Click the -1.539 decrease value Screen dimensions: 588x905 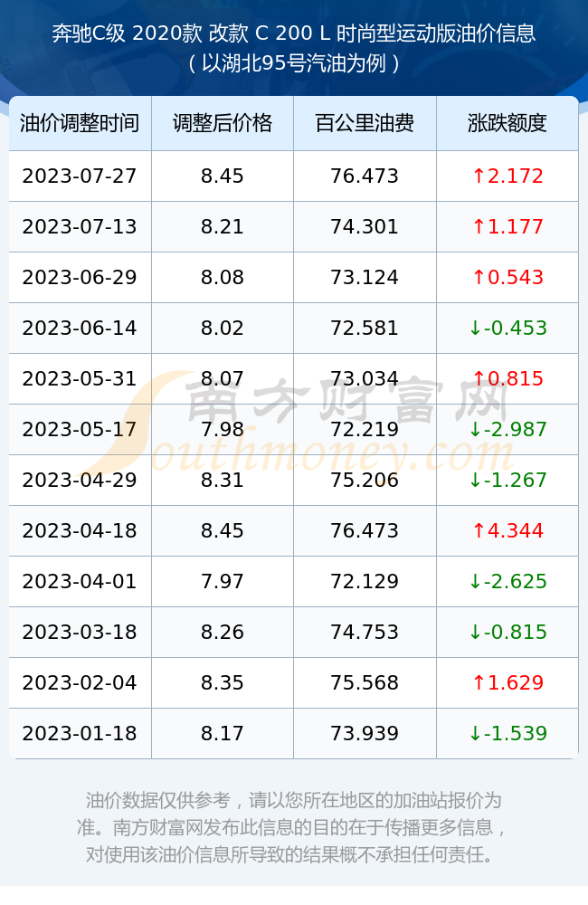tap(507, 733)
